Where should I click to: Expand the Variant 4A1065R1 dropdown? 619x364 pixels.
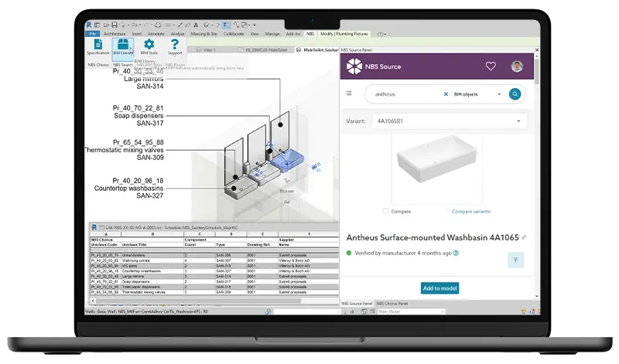(x=450, y=121)
